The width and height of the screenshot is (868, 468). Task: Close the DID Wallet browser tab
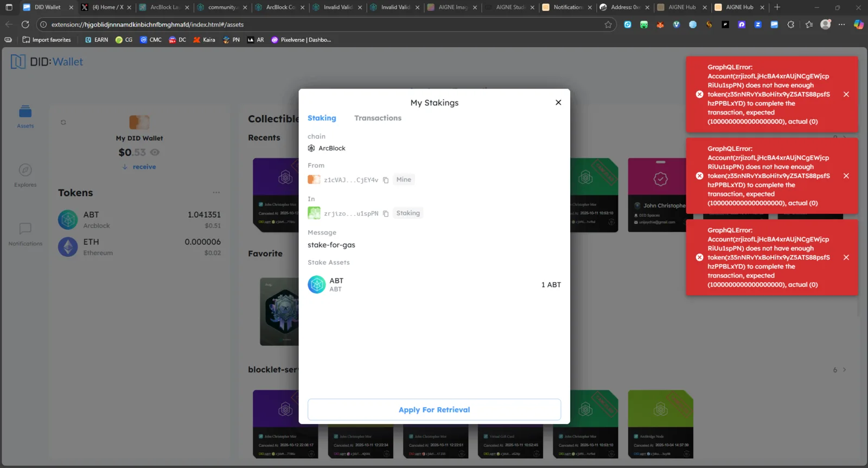(x=71, y=8)
